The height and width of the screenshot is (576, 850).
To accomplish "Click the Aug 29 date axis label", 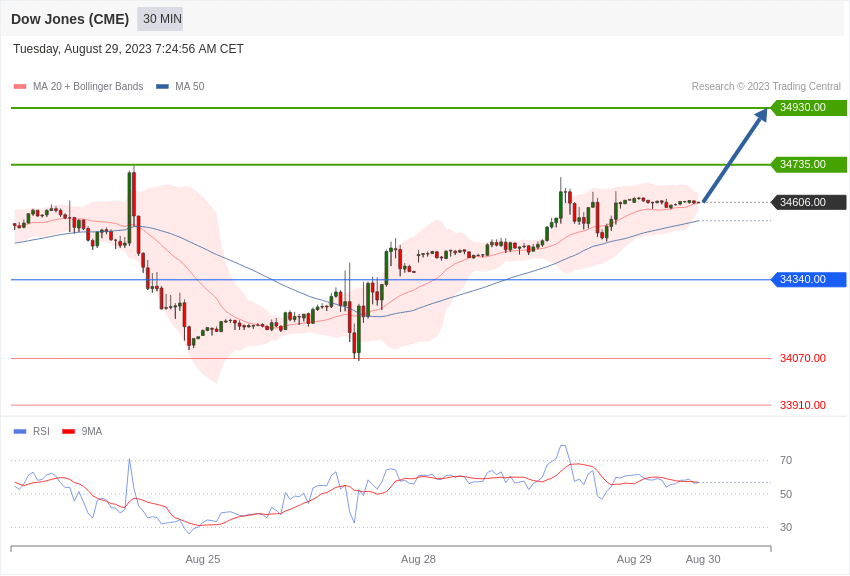I will point(634,559).
